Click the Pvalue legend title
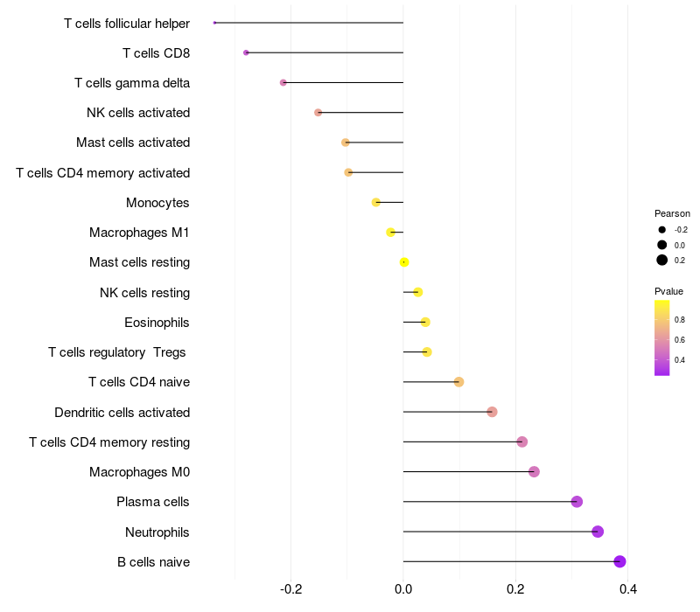This screenshot has width=700, height=612. click(x=668, y=291)
